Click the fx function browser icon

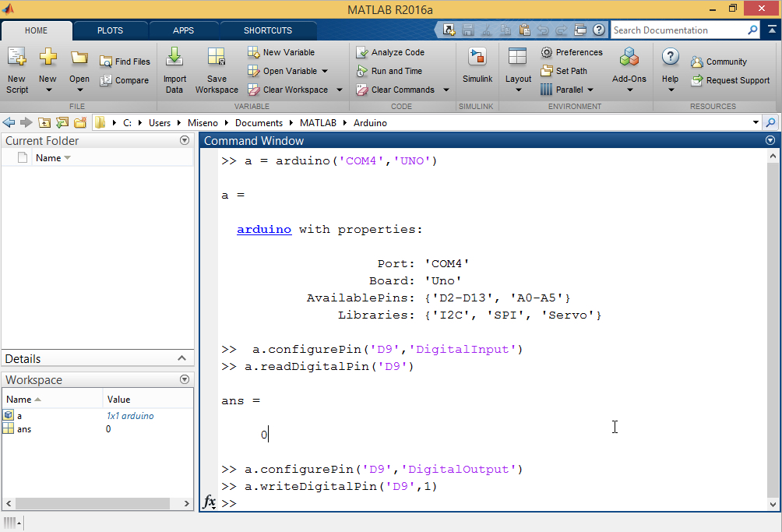(x=210, y=502)
